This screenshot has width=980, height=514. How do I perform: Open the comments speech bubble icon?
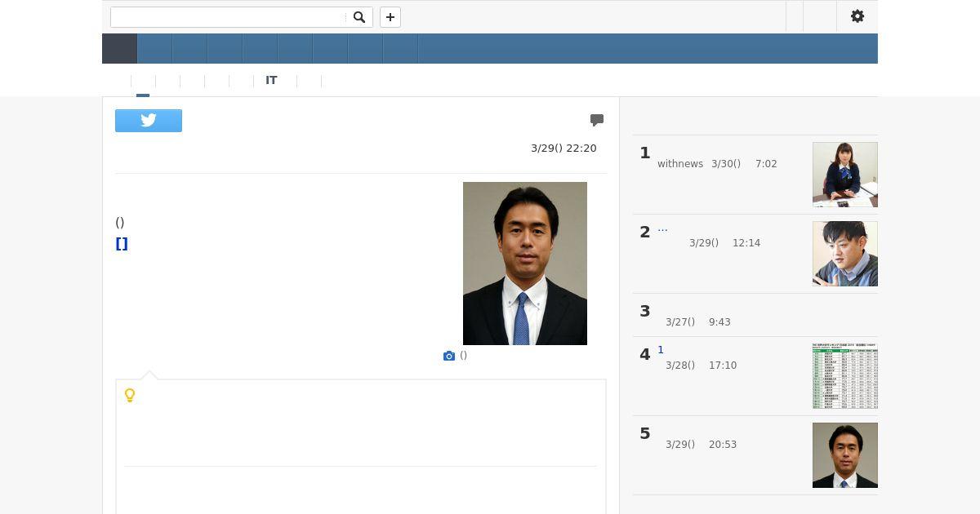click(x=597, y=120)
